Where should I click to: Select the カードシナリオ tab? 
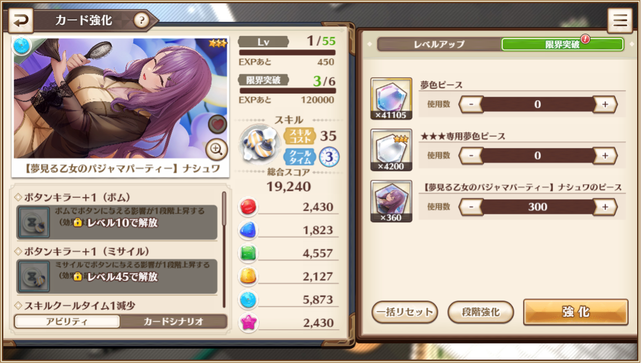[173, 322]
